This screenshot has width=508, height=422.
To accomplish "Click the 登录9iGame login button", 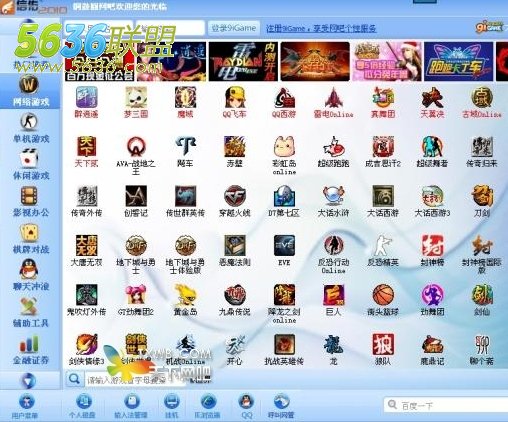I will coord(234,28).
